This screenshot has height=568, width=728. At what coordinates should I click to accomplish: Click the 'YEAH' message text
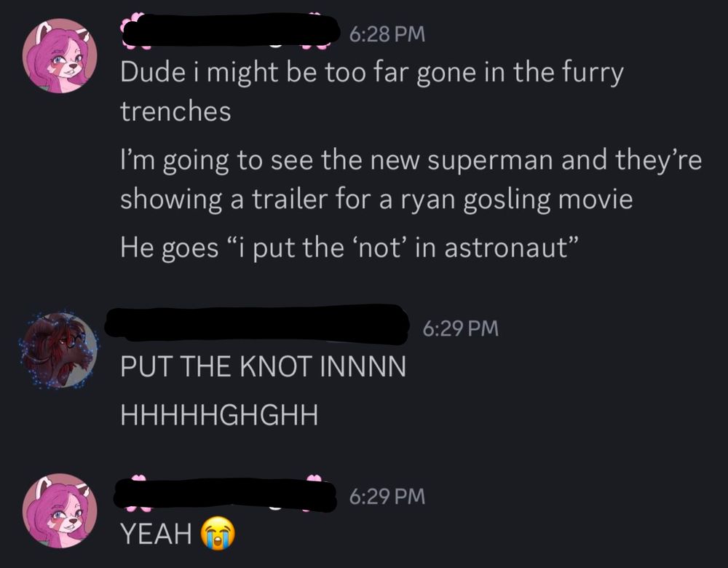click(156, 533)
